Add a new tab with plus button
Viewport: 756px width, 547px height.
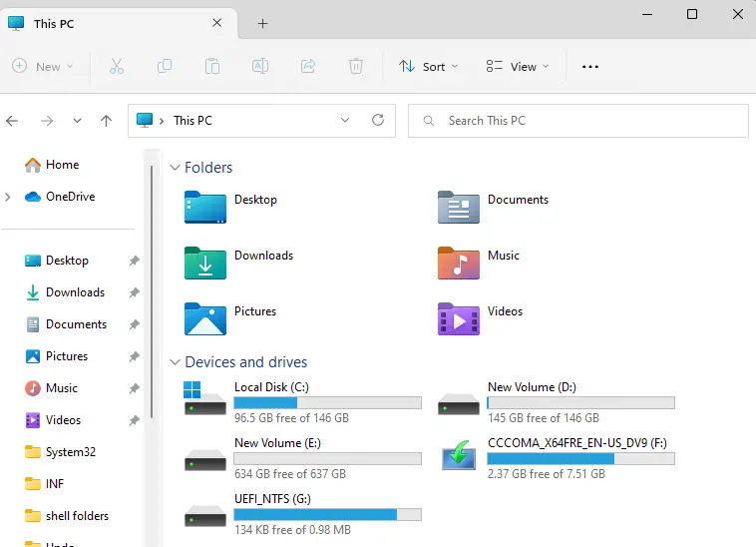(x=262, y=23)
